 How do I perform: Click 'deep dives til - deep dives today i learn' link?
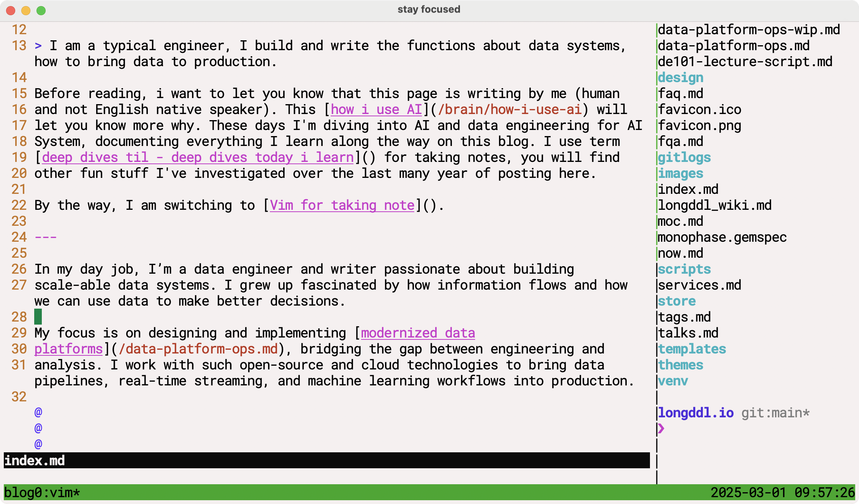pos(198,157)
